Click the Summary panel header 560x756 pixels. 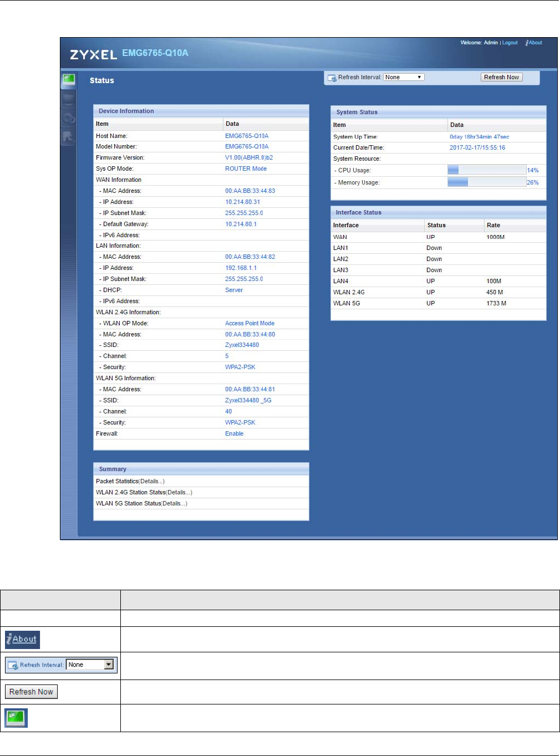click(201, 469)
